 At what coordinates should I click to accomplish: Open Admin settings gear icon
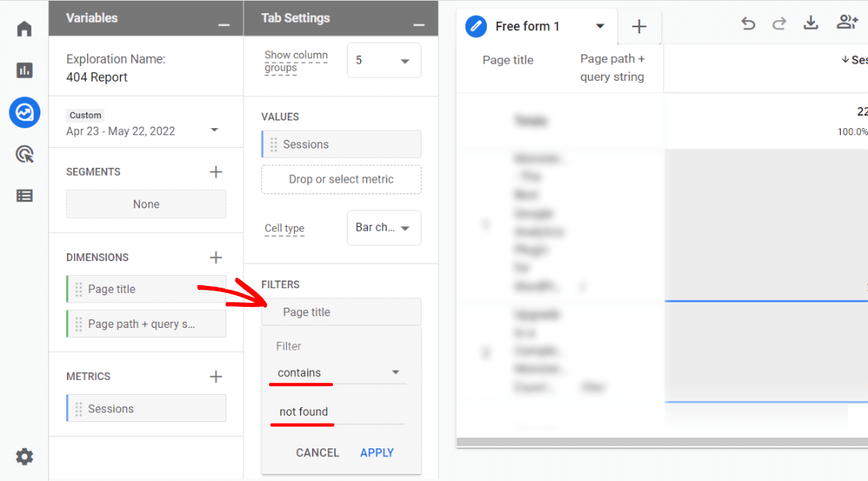24,456
